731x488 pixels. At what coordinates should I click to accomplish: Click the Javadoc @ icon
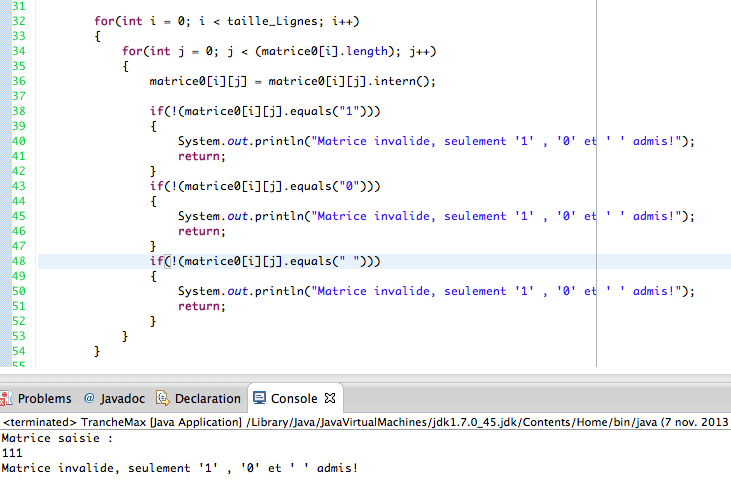click(x=89, y=398)
